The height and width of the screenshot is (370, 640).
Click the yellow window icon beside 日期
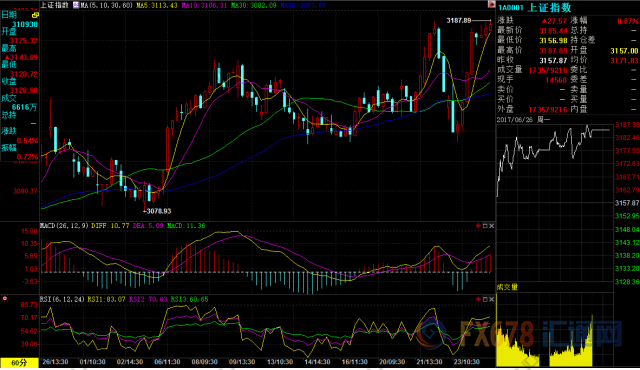(x=35, y=15)
